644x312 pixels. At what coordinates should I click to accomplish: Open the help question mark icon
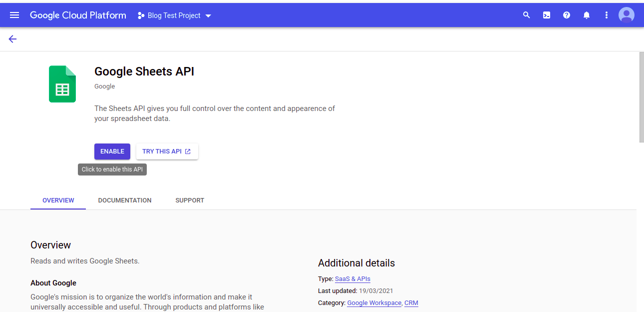[x=567, y=15]
